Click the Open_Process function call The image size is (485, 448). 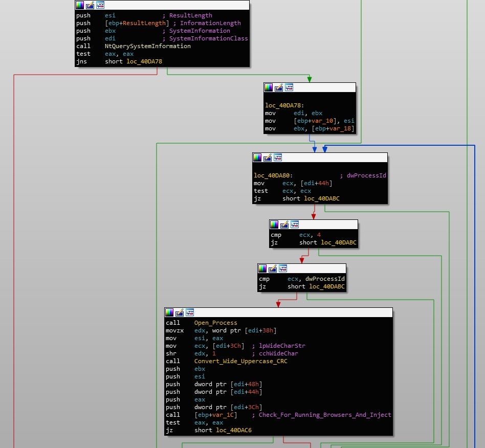[215, 323]
